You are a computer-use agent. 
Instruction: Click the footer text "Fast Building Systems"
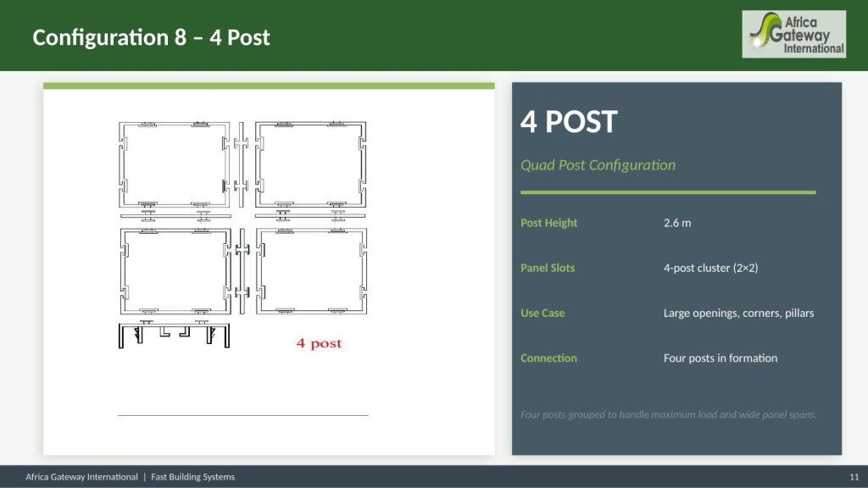coord(192,477)
